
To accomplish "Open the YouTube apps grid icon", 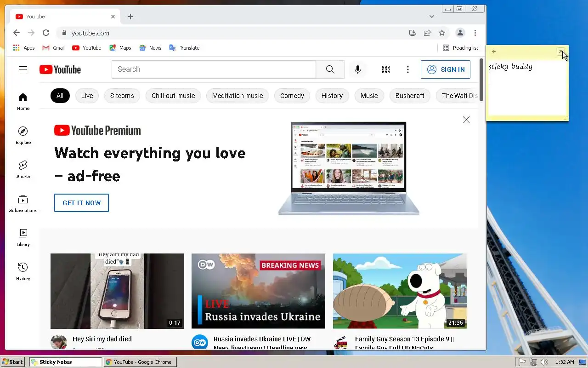I will pyautogui.click(x=386, y=69).
